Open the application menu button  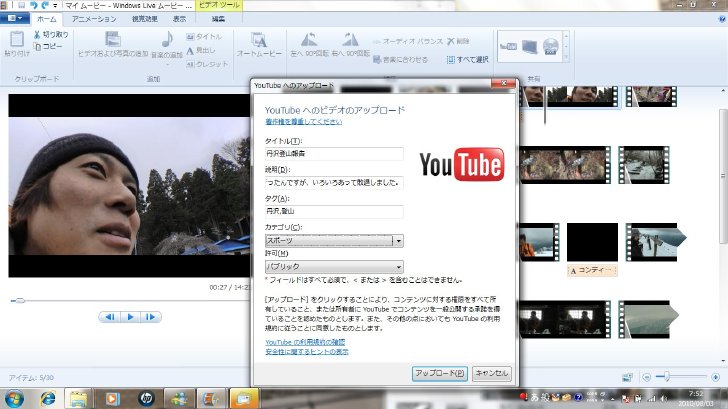click(x=15, y=19)
